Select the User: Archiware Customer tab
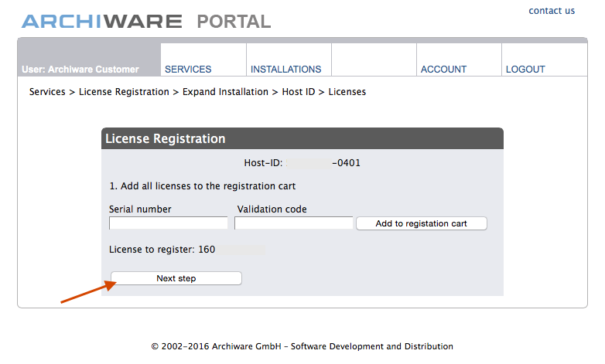Viewport: 605px width, 364px height. (x=80, y=69)
